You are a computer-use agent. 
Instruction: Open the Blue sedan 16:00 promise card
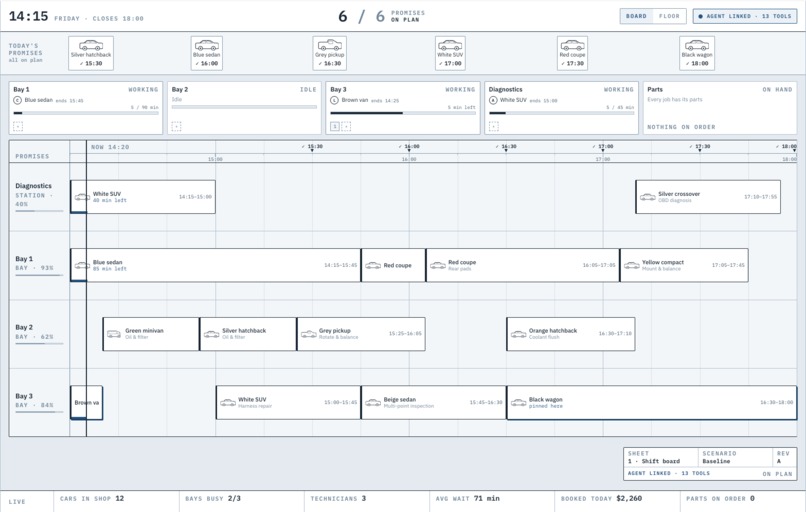[x=207, y=53]
